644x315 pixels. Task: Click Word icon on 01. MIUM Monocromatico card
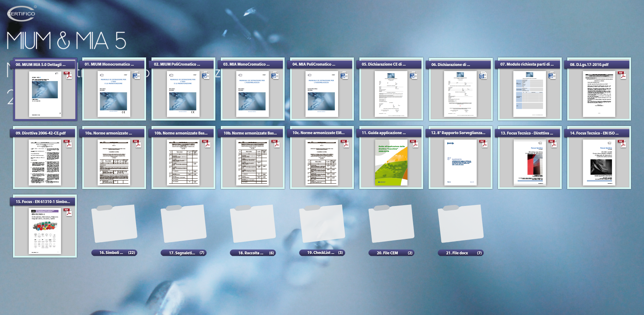tap(136, 76)
